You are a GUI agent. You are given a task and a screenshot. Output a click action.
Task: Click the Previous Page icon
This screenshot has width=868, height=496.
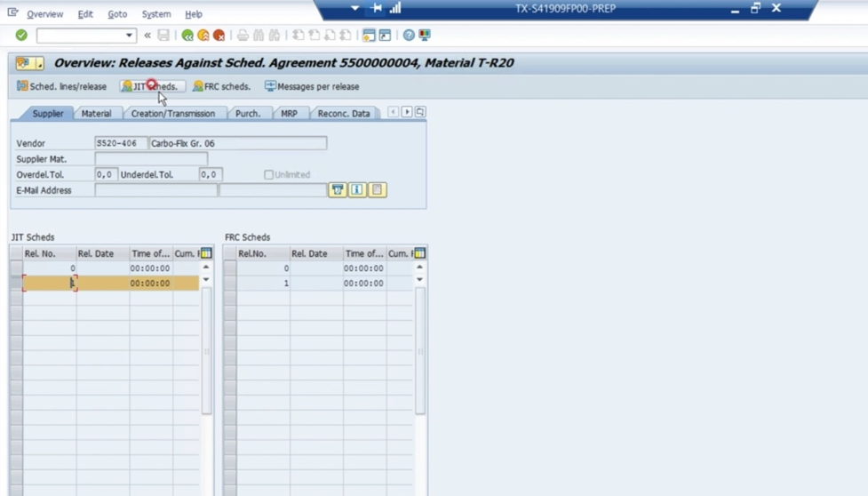(314, 36)
